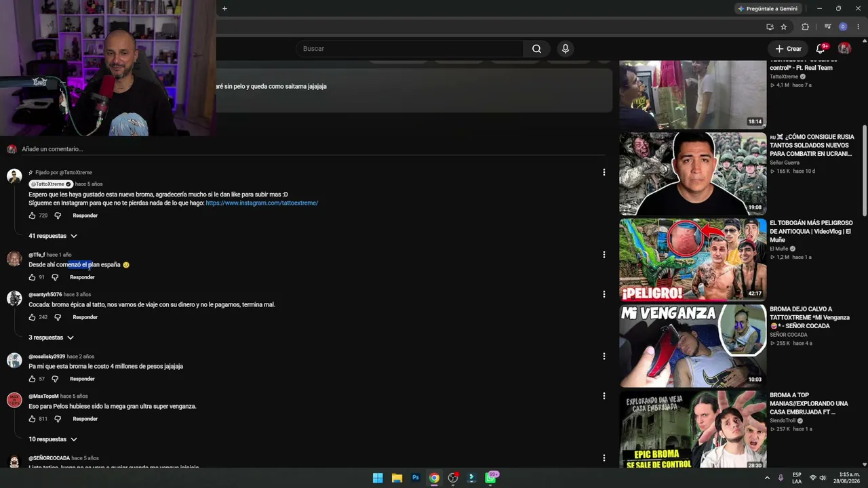Viewport: 868px width, 488px height.
Task: Open @Tfo_f's profile avatar
Action: point(14,259)
